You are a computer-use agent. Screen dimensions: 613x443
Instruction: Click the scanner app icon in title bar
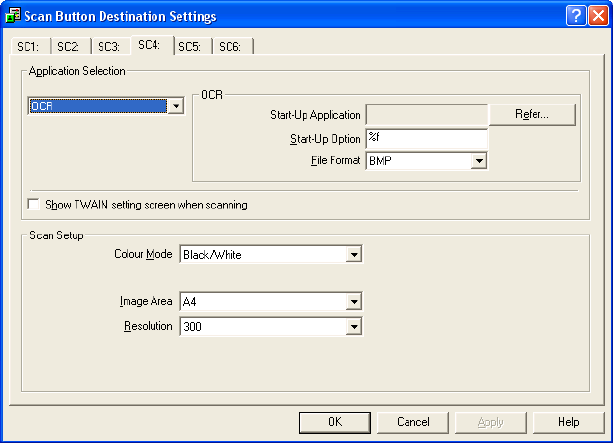(x=13, y=16)
